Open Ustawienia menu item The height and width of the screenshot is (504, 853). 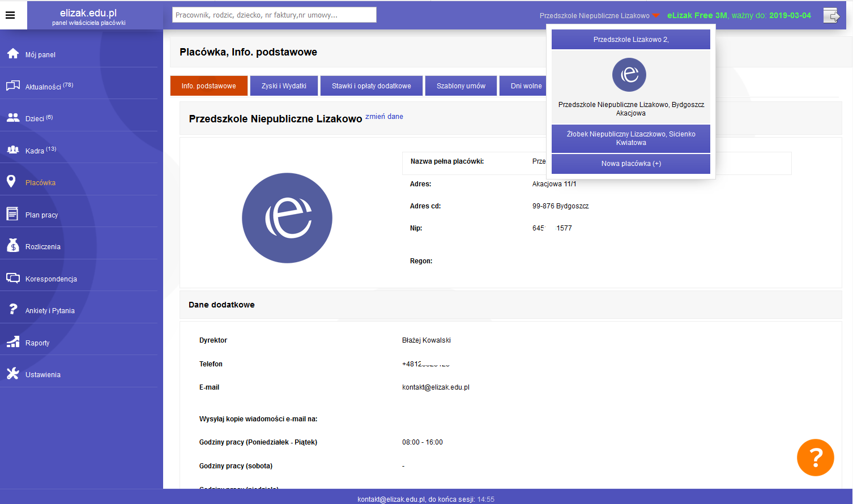[43, 375]
